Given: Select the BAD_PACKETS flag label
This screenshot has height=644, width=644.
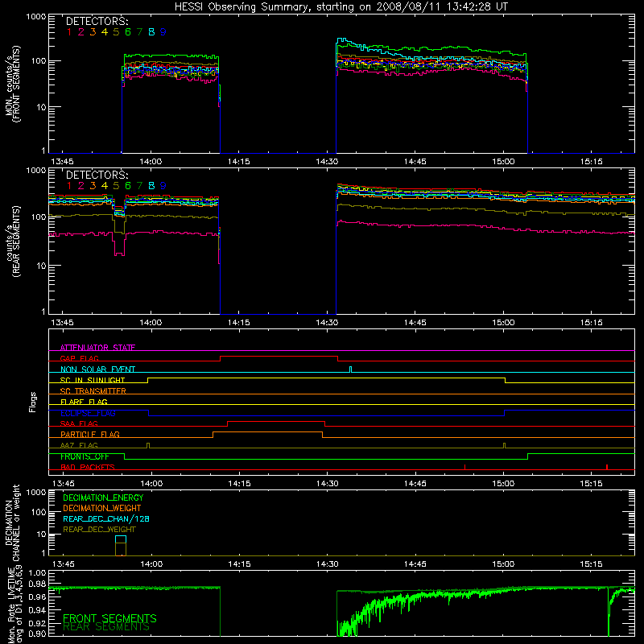Looking at the screenshot, I should pyautogui.click(x=88, y=467).
